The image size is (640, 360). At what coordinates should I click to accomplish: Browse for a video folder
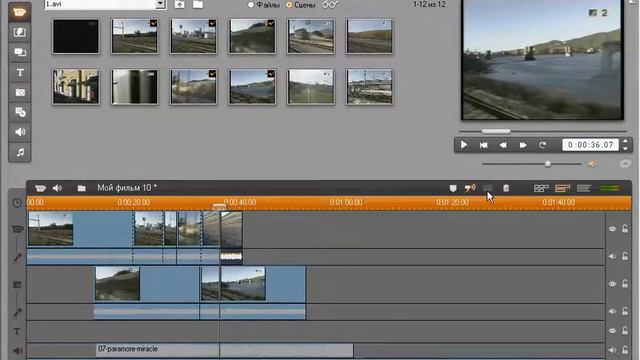pos(198,4)
